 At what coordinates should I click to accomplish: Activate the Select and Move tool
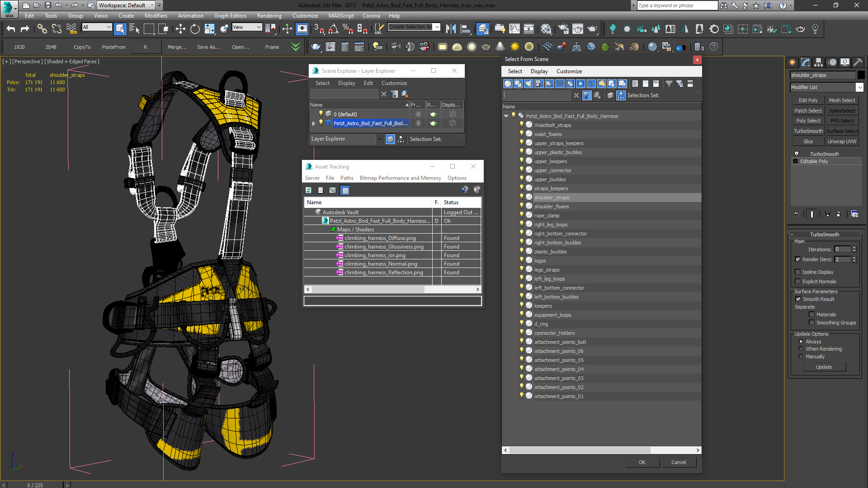(x=180, y=29)
